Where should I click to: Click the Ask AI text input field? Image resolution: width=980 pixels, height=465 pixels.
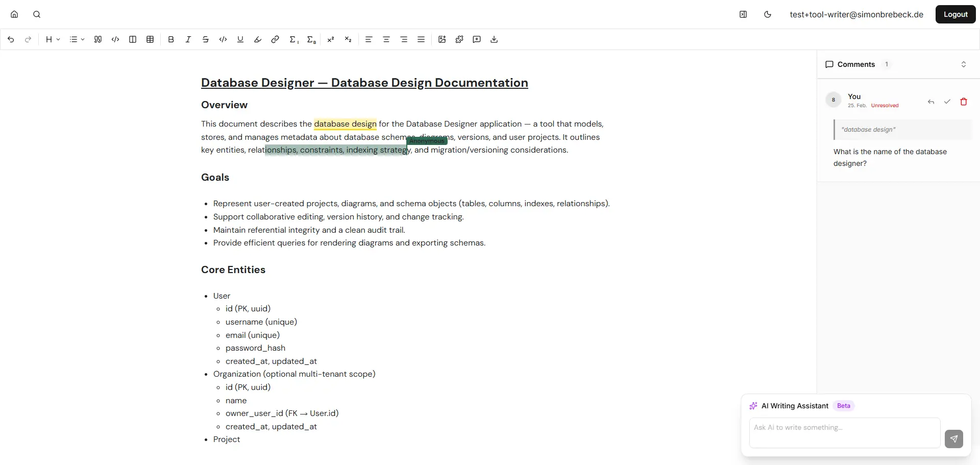pyautogui.click(x=844, y=432)
